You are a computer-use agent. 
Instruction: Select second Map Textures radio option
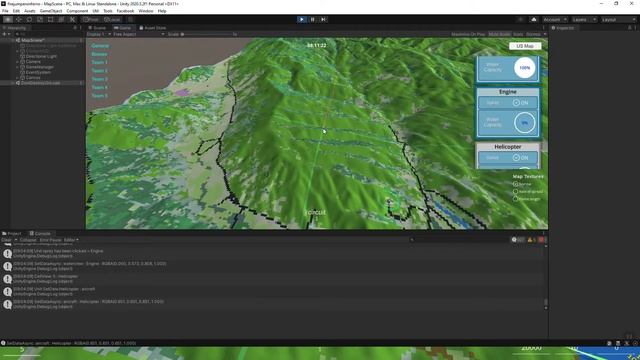pos(516,191)
